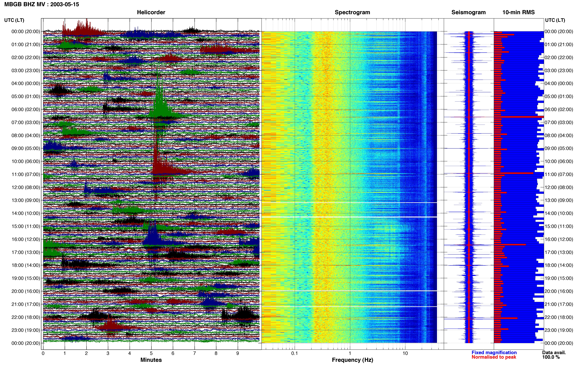Click the left time label '14:00 (10:00)'
Image resolution: width=588 pixels, height=368 pixels.
(x=26, y=213)
